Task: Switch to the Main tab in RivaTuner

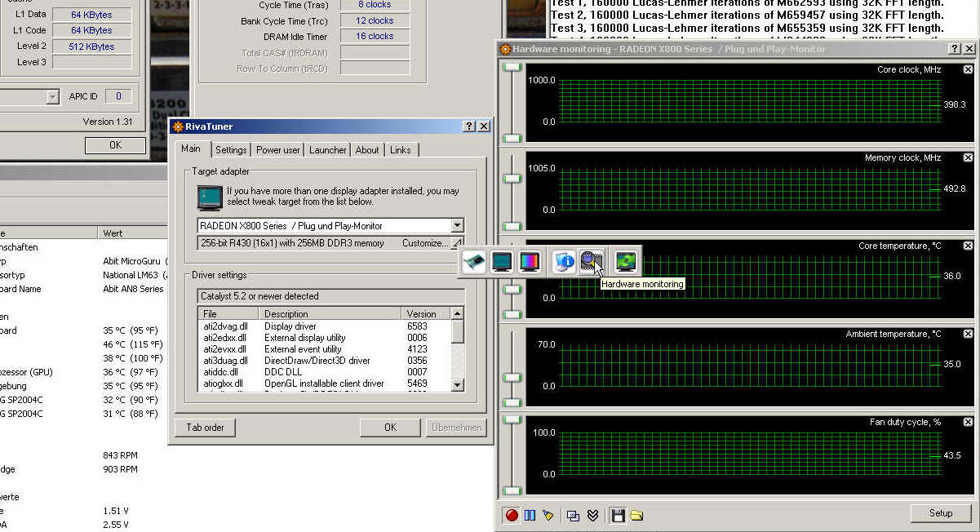Action: (x=192, y=149)
